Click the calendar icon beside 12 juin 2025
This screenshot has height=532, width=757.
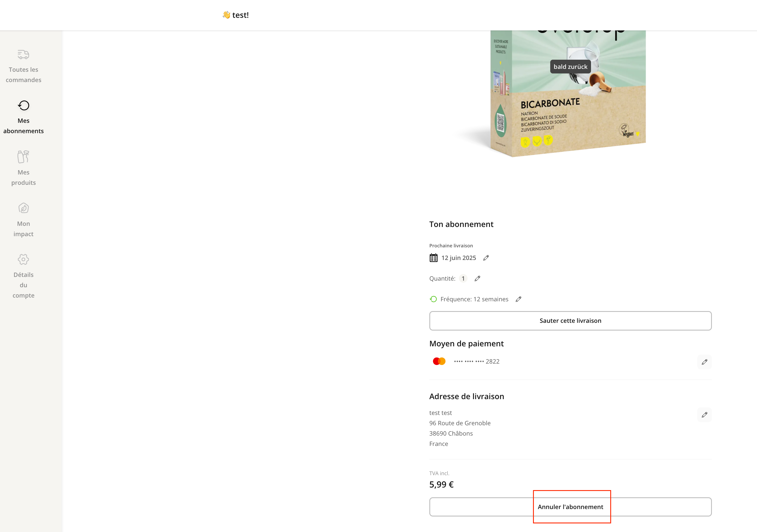(434, 258)
